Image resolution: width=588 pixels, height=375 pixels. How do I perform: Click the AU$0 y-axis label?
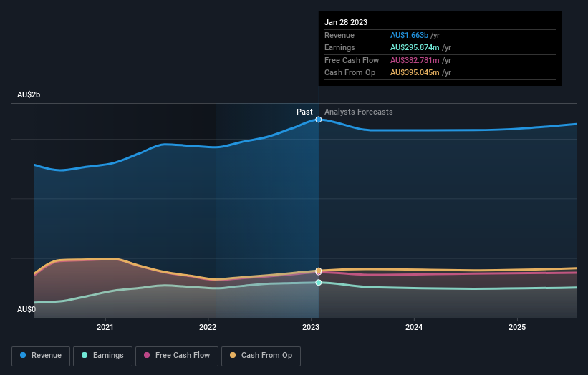26,309
